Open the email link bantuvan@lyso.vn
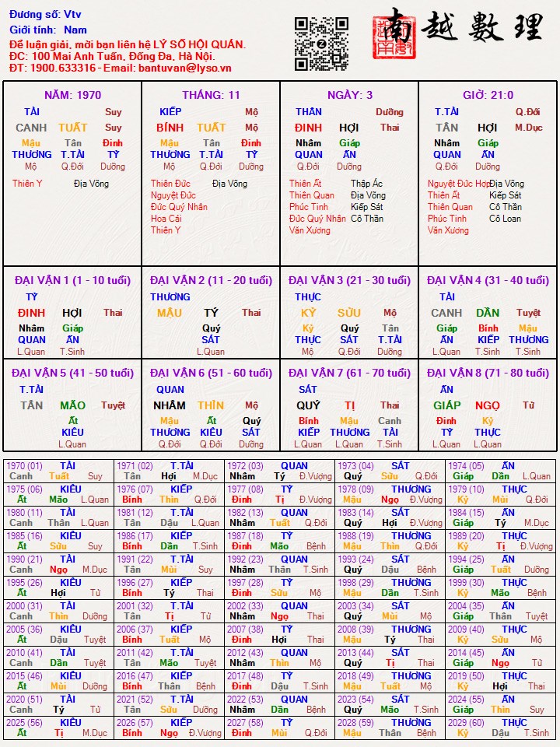560x747 pixels. pyautogui.click(x=185, y=68)
